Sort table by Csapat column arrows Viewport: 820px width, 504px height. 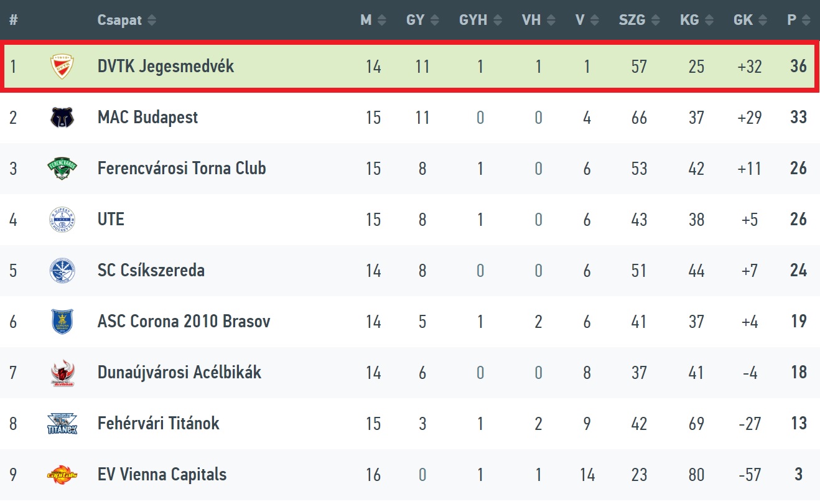click(x=152, y=21)
